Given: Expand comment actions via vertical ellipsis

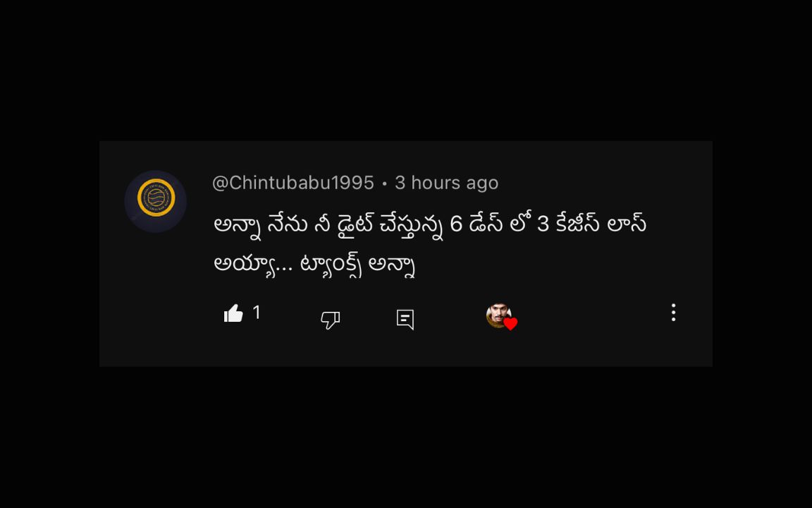Looking at the screenshot, I should click(673, 313).
